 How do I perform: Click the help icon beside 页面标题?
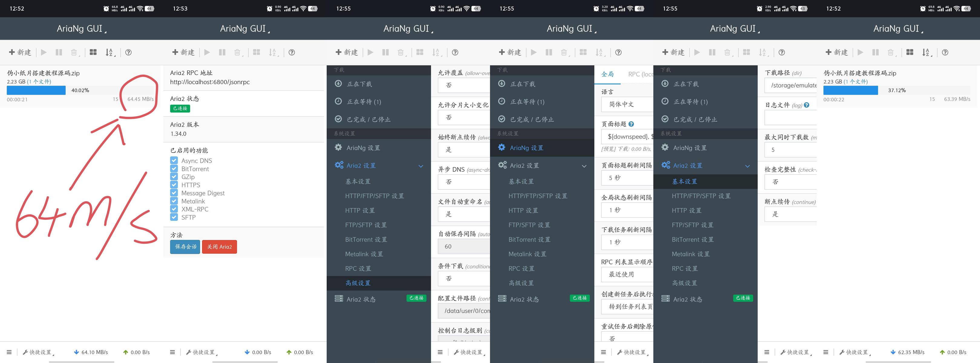631,124
